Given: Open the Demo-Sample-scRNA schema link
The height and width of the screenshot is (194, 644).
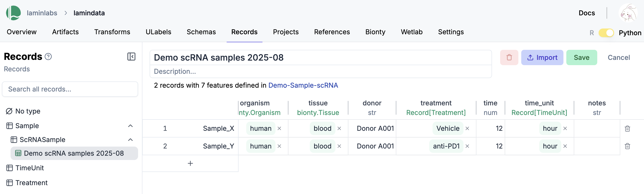Looking at the screenshot, I should click(303, 86).
